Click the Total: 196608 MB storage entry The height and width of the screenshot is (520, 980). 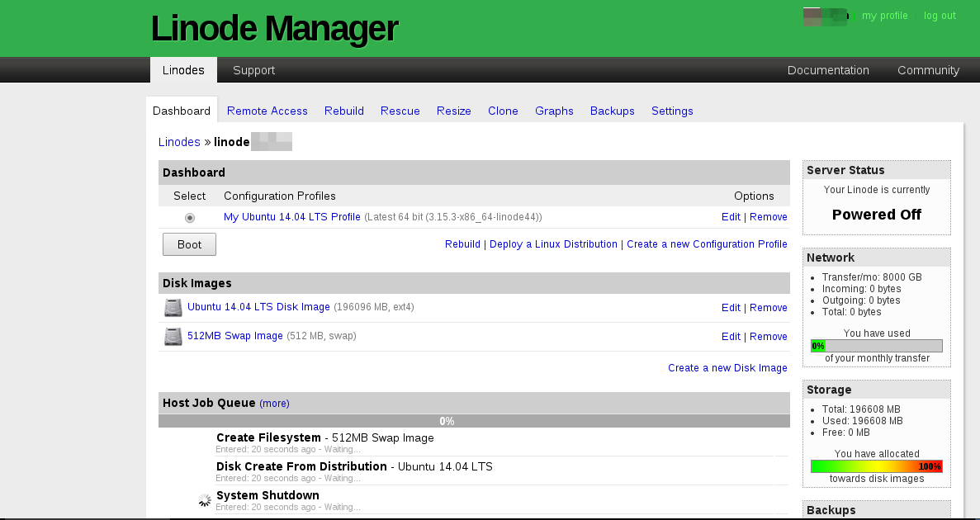862,409
